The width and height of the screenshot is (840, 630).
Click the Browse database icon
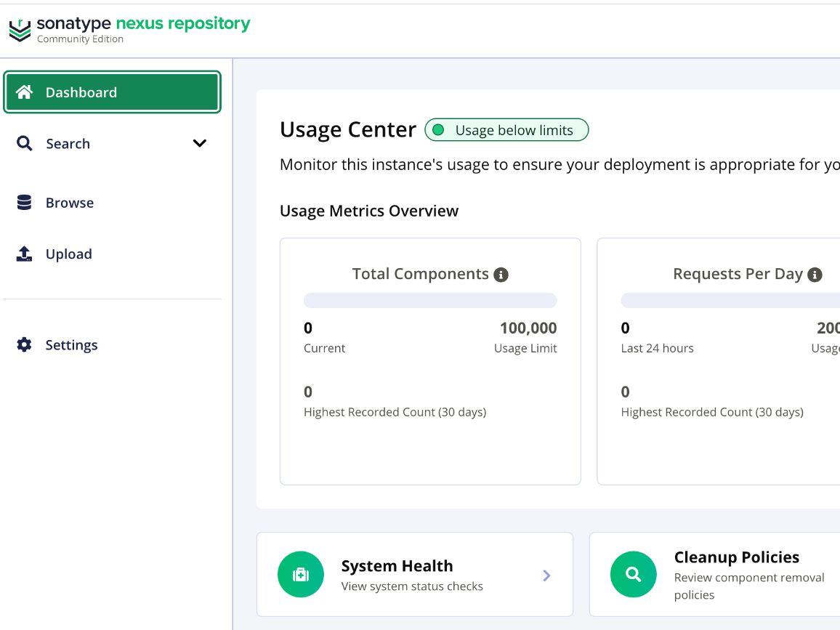tap(25, 203)
